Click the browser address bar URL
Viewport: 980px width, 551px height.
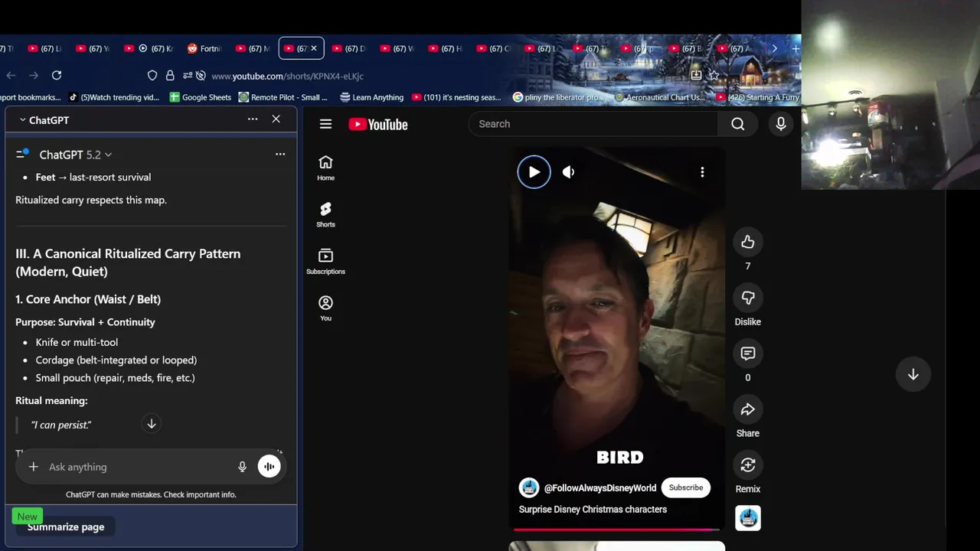tap(287, 76)
